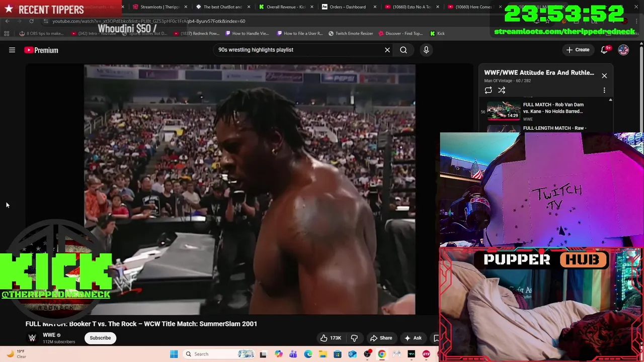The image size is (644, 362).
Task: Like the video (173K)
Action: (x=331, y=338)
